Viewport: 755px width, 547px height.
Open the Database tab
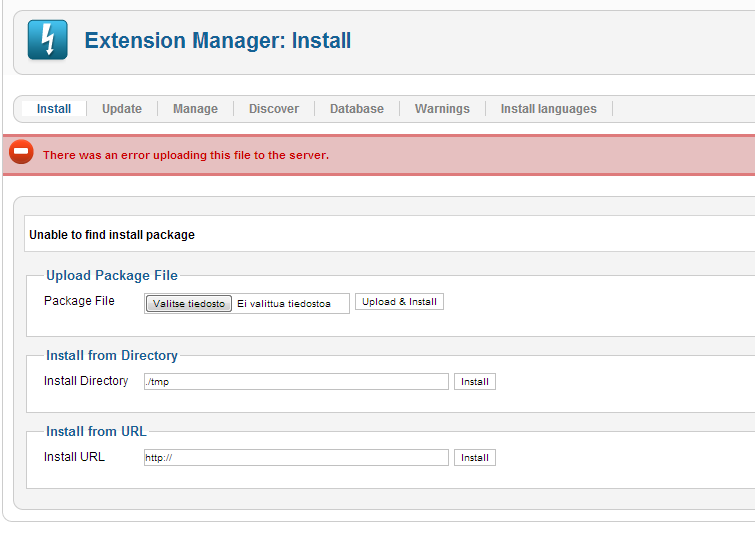pyautogui.click(x=357, y=109)
